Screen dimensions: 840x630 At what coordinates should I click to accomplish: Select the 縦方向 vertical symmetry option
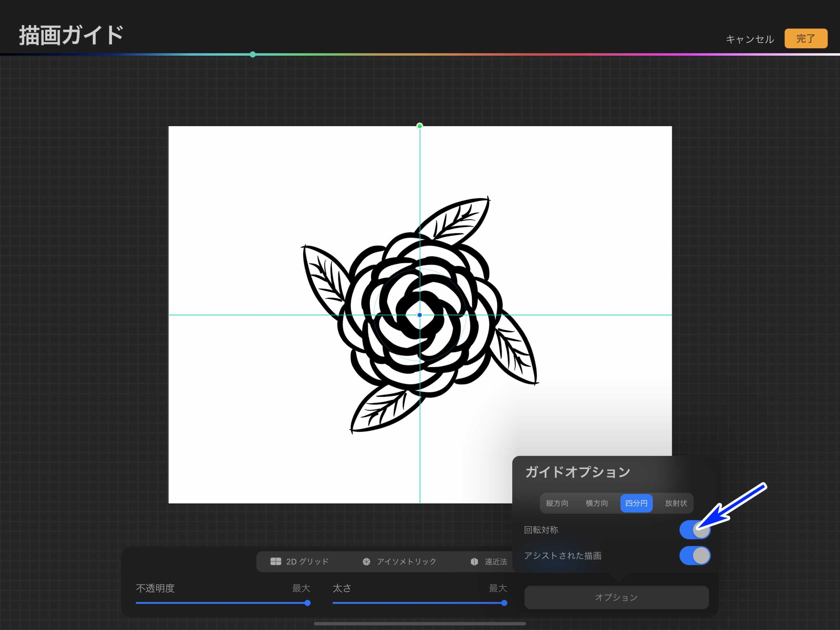tap(557, 503)
